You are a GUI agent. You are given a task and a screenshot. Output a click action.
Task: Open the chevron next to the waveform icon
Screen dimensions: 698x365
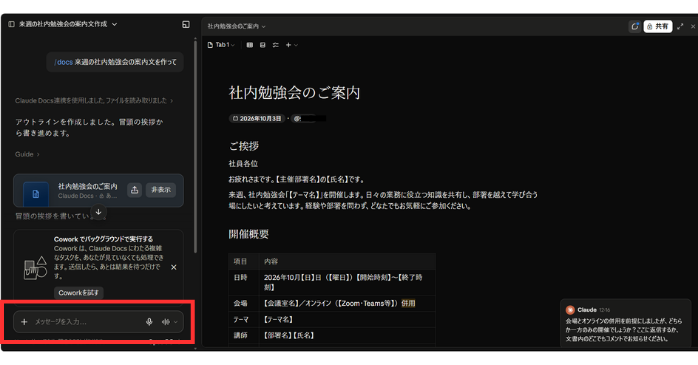175,321
